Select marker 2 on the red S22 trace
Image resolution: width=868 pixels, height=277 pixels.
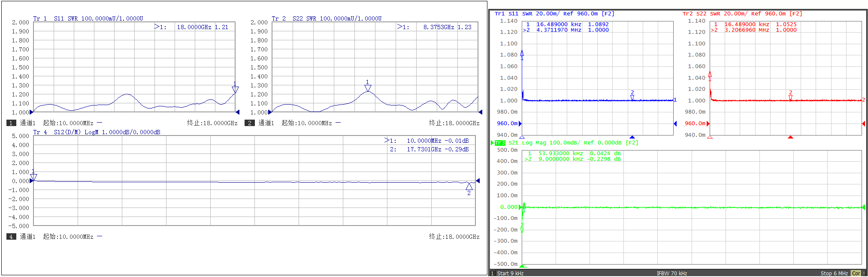(x=790, y=97)
